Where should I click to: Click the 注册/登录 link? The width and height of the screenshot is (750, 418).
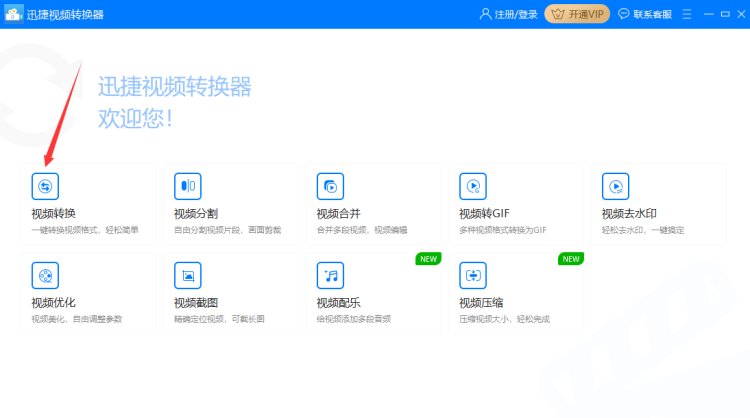click(x=516, y=14)
